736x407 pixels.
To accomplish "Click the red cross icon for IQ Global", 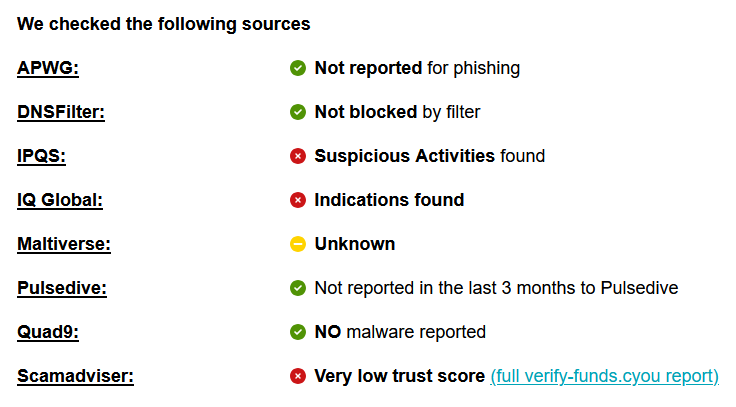I will [x=298, y=200].
